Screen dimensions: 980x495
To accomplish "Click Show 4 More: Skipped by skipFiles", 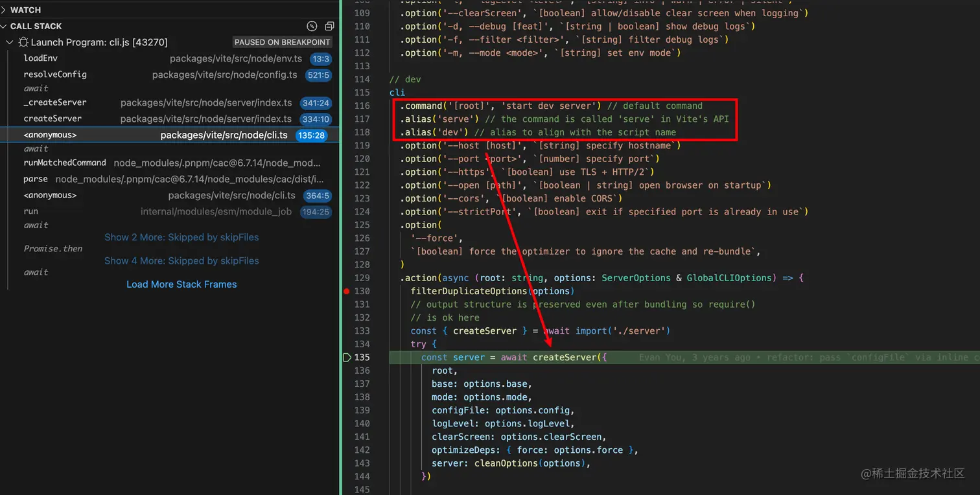I will (181, 261).
